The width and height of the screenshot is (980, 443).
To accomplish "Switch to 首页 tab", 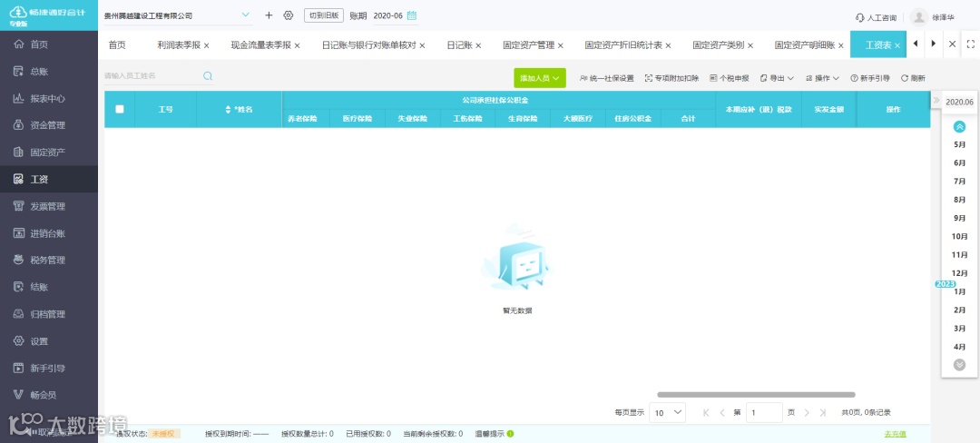I will pos(117,45).
